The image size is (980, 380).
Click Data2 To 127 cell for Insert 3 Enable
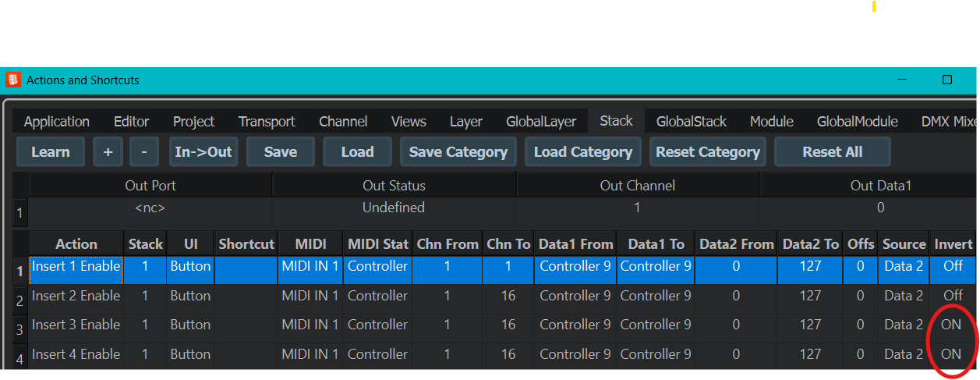point(810,325)
